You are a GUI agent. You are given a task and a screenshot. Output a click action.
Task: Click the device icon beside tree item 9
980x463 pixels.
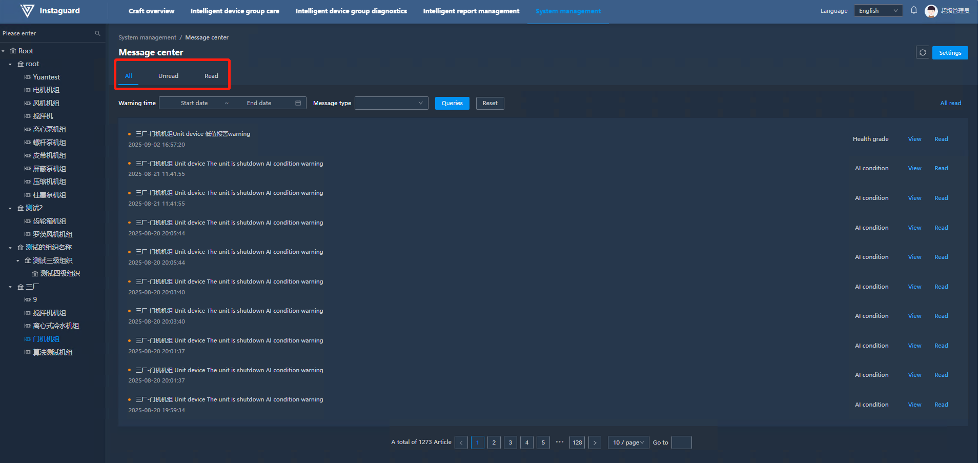pos(28,300)
